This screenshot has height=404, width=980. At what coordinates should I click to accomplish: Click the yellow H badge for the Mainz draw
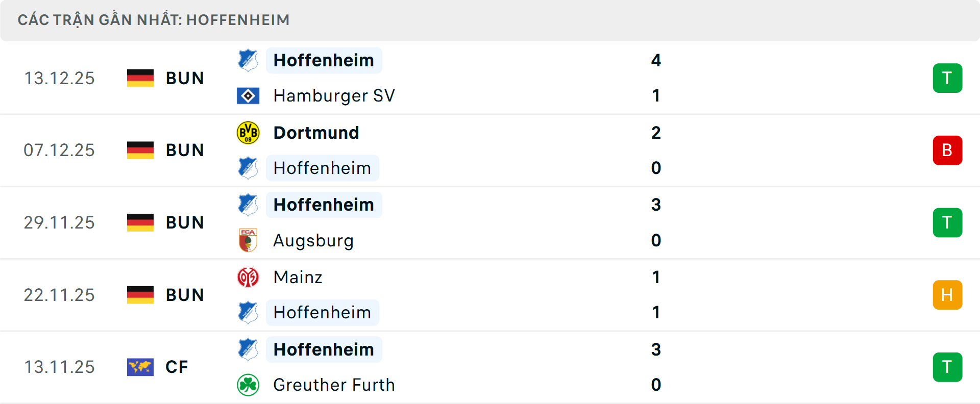click(947, 295)
